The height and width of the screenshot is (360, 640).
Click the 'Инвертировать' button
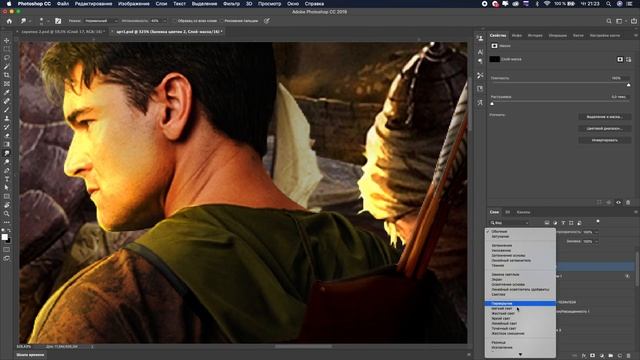tap(604, 140)
